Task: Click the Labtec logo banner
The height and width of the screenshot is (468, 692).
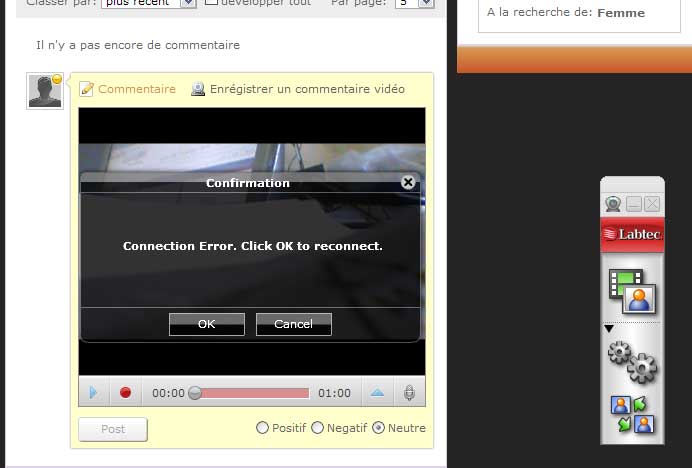Action: 632,234
